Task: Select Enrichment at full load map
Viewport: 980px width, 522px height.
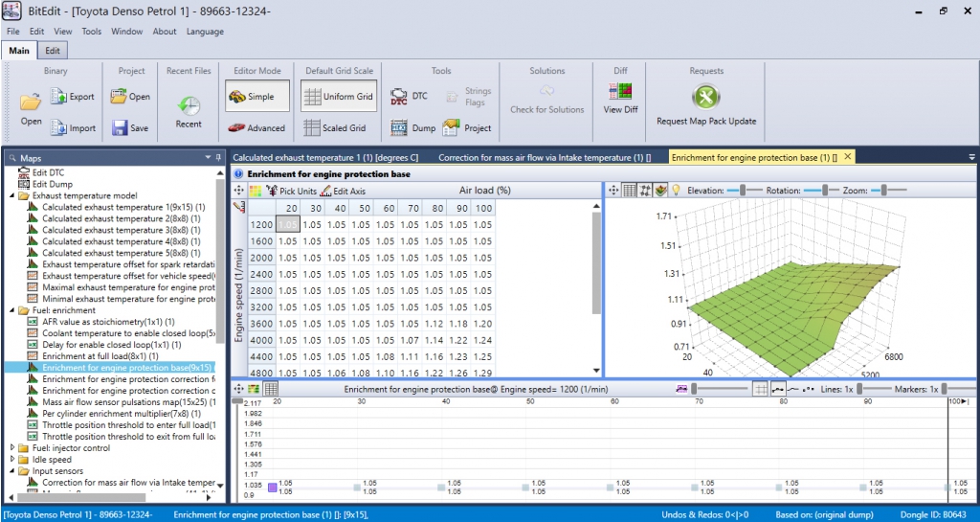Action: [x=100, y=355]
